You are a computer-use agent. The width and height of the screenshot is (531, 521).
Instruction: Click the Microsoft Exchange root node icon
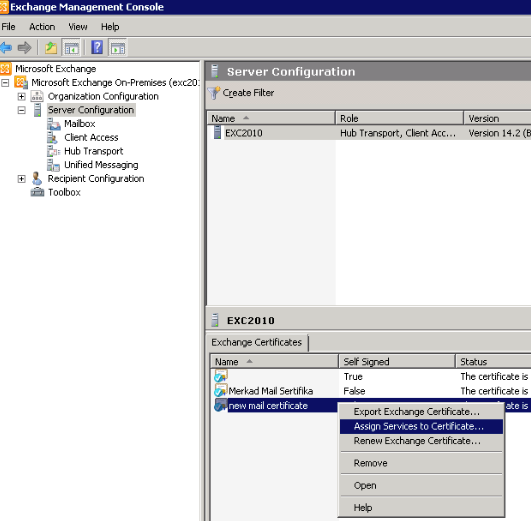pyautogui.click(x=6, y=69)
